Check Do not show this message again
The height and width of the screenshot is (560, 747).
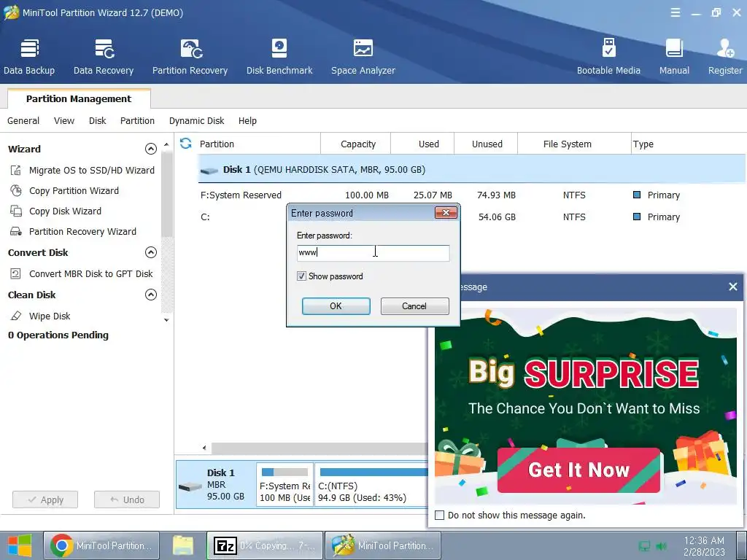440,516
